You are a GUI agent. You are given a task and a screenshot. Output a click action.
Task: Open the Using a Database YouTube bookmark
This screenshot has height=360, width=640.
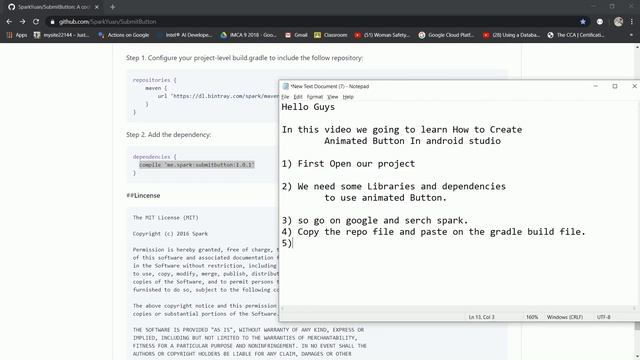coord(511,35)
